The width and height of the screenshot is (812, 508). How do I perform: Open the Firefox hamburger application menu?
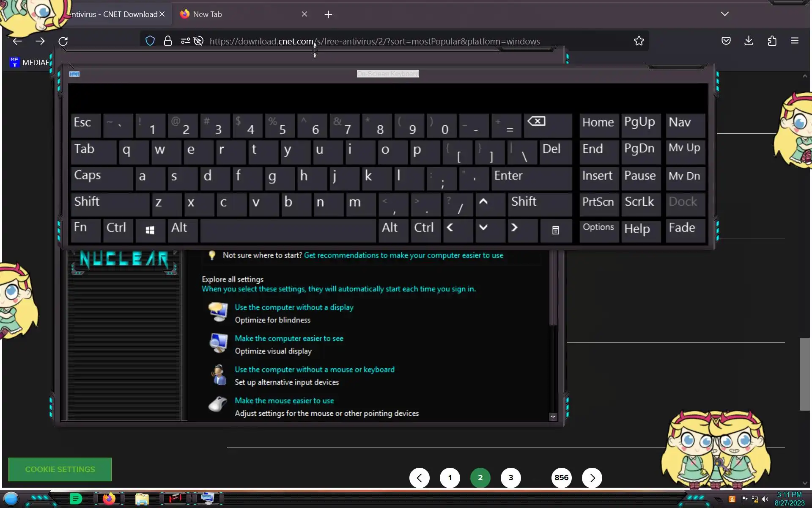coord(794,41)
